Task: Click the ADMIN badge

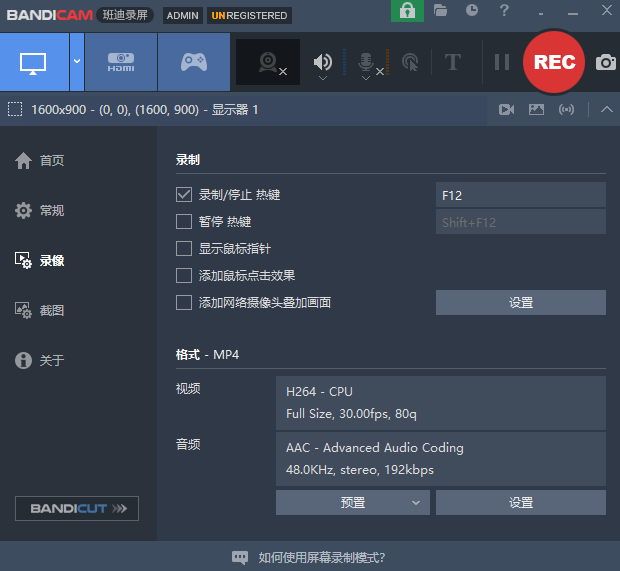Action: pyautogui.click(x=182, y=15)
